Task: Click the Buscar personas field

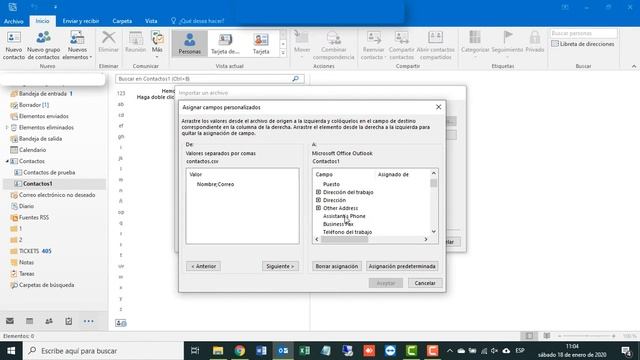Action: 583,33
